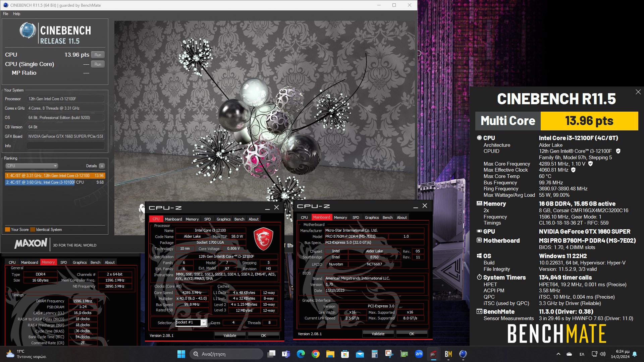
Task: Switch to Mainboard tab in middle CPU-Z window
Action: point(173,219)
